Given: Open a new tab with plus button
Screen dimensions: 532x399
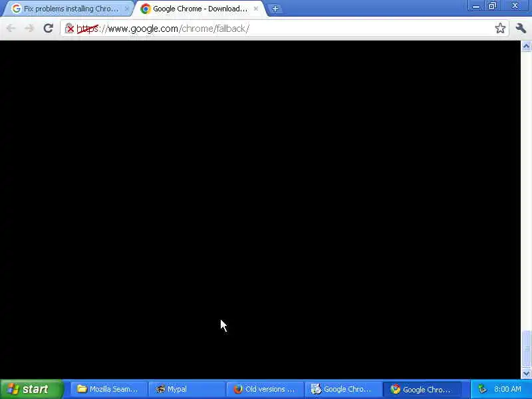Looking at the screenshot, I should pos(275,9).
